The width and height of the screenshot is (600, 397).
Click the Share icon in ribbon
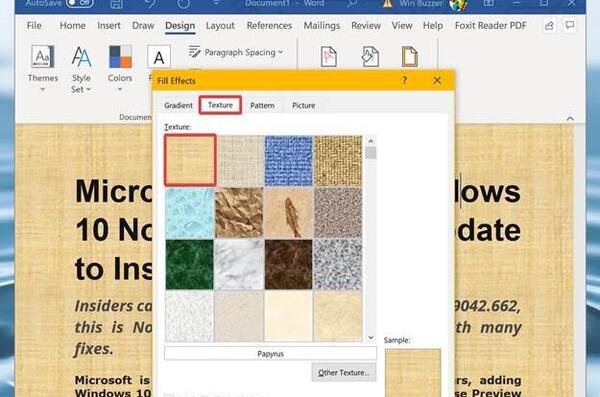(x=549, y=26)
